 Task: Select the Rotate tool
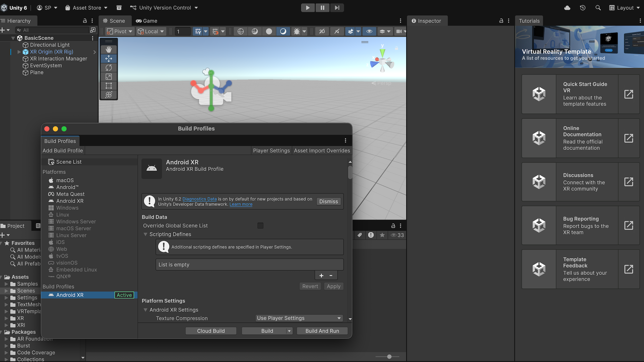(109, 68)
